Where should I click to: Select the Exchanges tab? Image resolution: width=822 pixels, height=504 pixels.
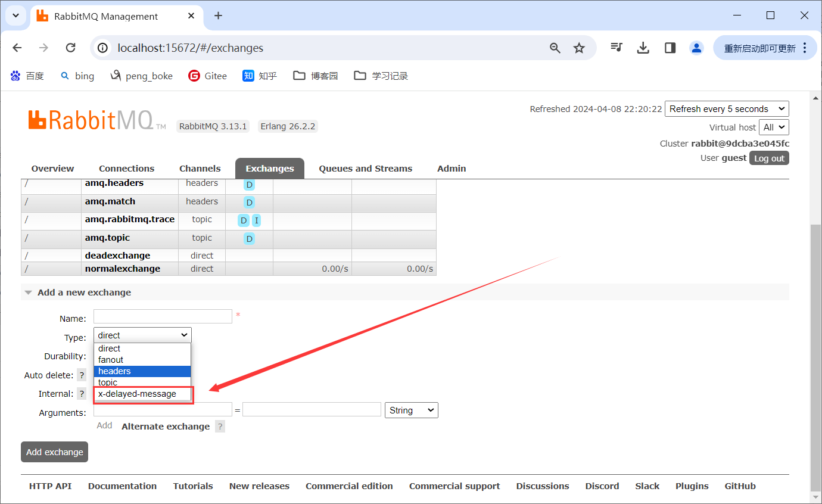tap(270, 169)
